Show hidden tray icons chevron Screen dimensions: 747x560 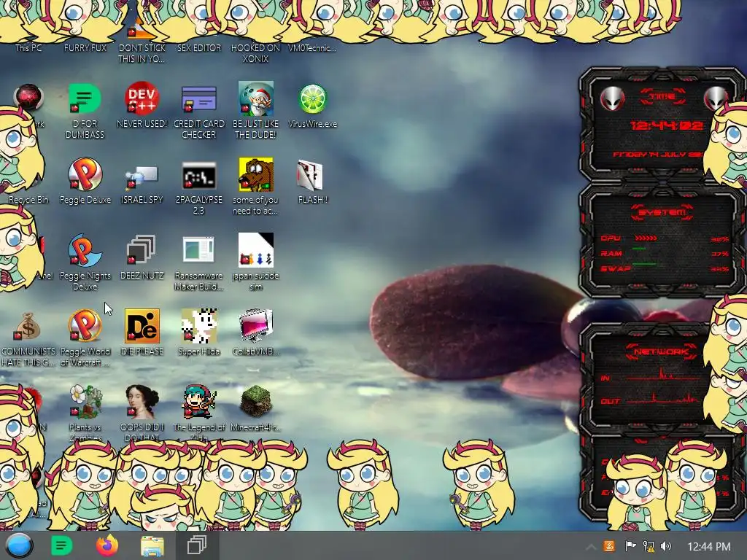[591, 547]
